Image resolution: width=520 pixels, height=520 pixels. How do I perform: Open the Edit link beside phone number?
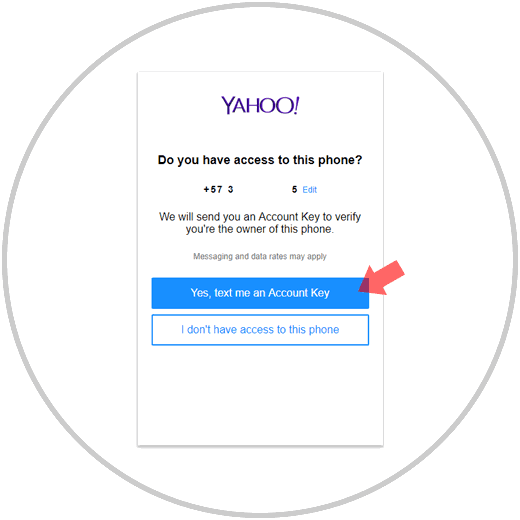310,190
